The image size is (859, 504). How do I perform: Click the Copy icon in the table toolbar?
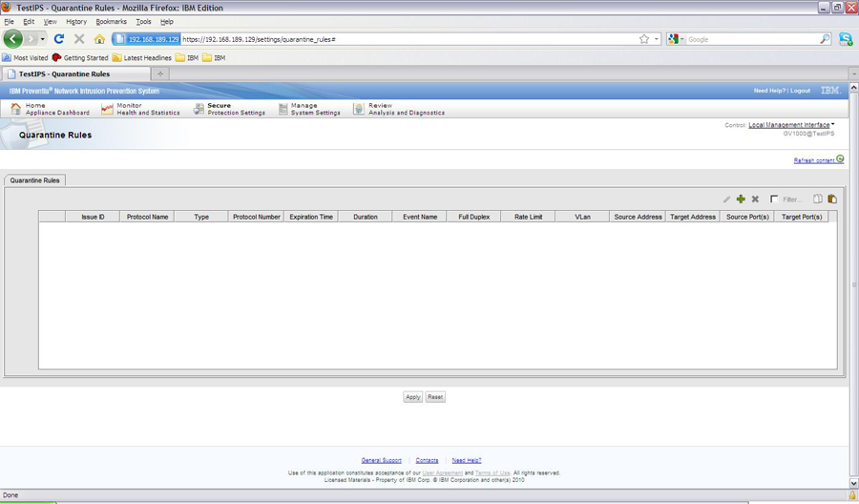tap(818, 199)
